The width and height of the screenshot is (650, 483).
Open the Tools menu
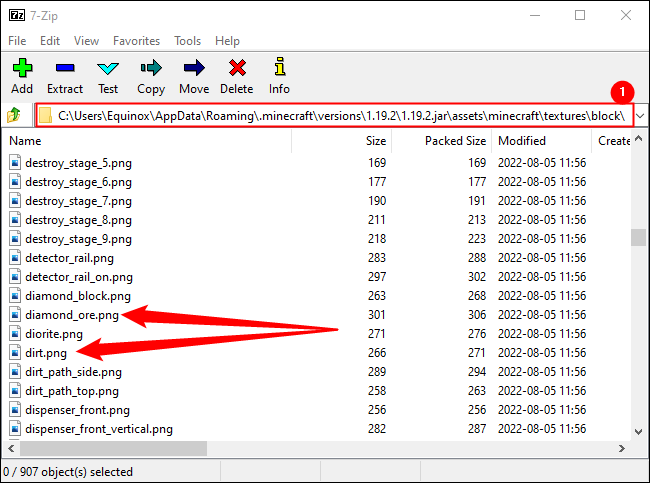[x=187, y=41]
